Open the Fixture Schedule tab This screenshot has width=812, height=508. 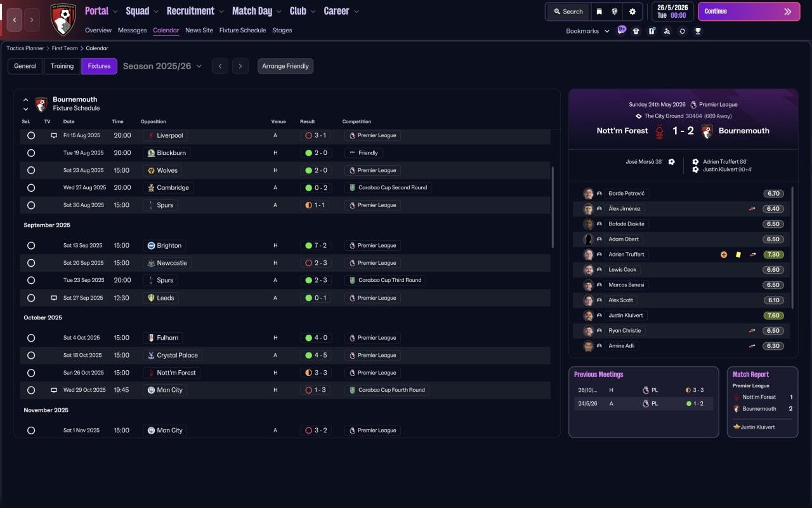[243, 30]
